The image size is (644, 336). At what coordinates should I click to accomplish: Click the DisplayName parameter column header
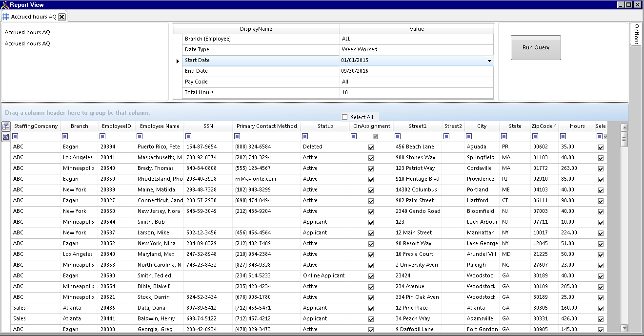(256, 29)
